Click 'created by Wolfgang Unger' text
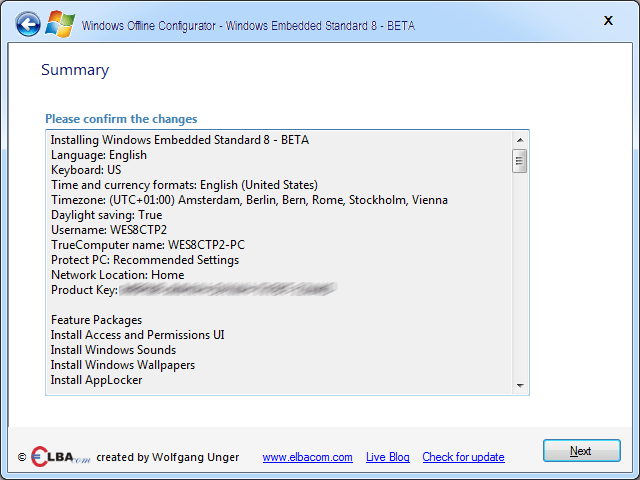The image size is (640, 480). [168, 457]
